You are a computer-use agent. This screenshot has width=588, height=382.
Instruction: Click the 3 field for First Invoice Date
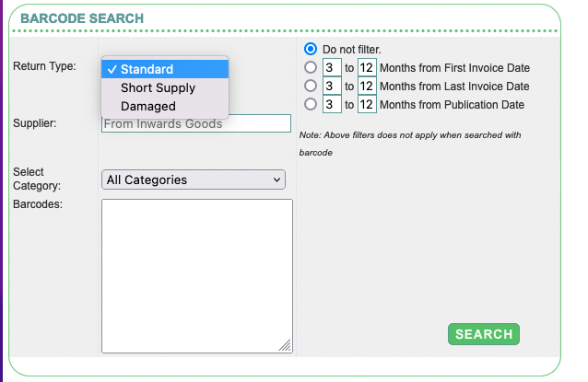coord(332,67)
